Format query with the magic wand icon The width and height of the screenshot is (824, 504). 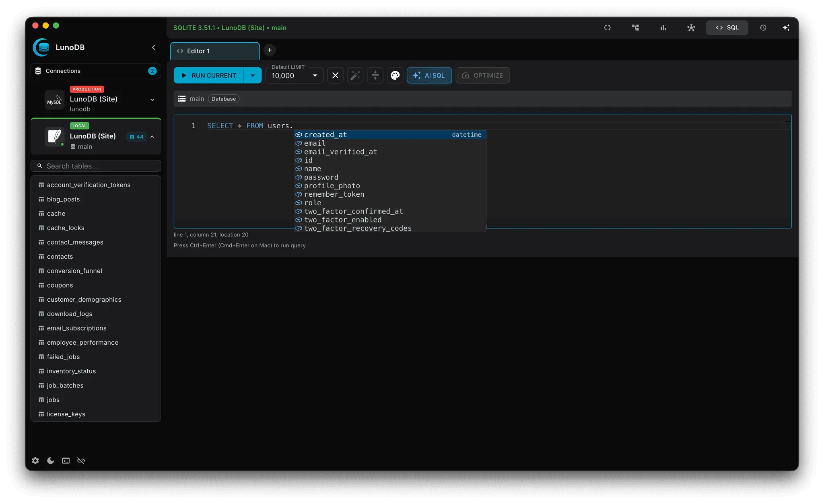[x=355, y=75]
